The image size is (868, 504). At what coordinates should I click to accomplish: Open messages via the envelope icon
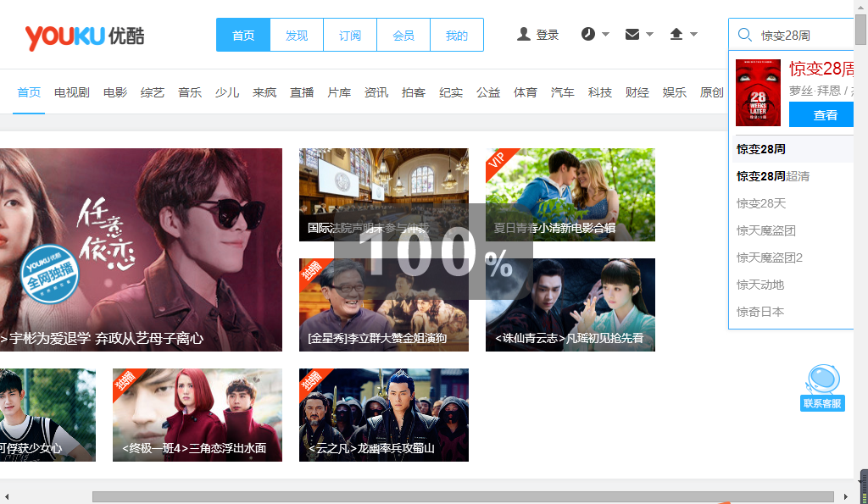coord(631,34)
